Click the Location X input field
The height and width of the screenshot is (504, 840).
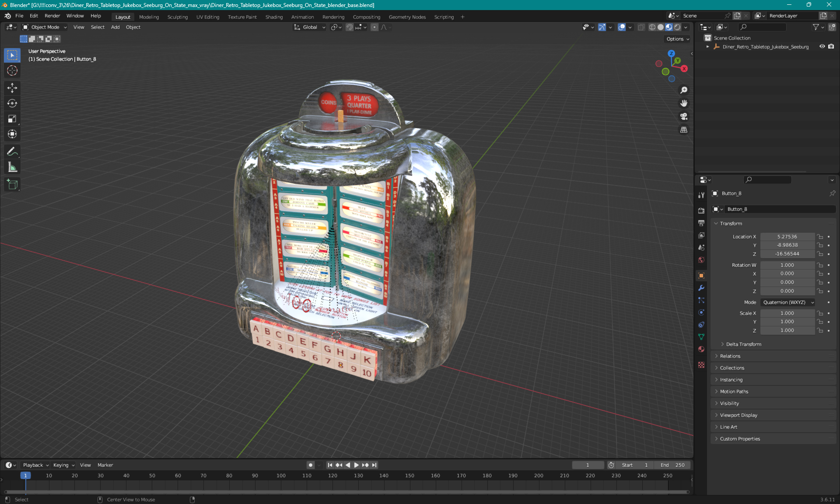point(787,236)
